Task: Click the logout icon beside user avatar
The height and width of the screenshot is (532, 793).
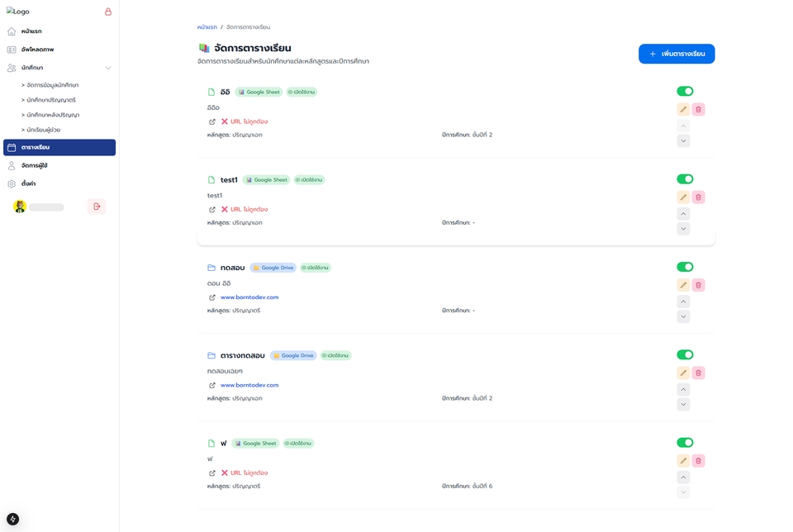Action: pyautogui.click(x=97, y=207)
